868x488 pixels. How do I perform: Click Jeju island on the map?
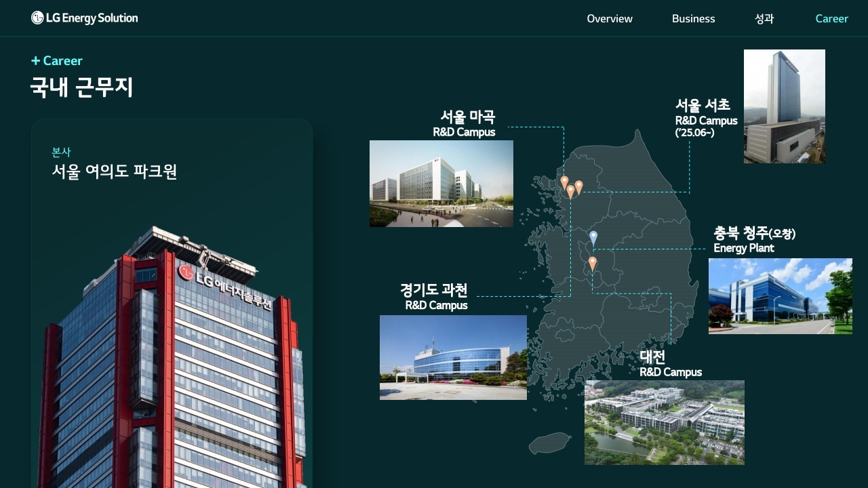[549, 443]
